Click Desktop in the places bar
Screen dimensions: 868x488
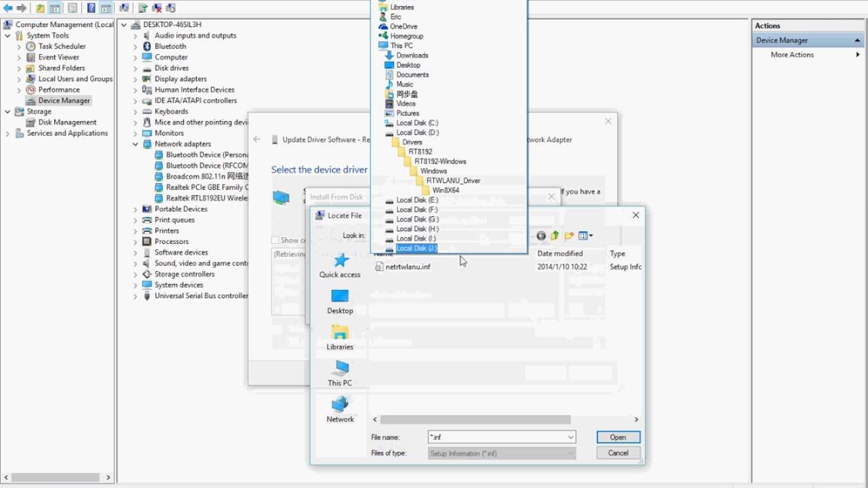[340, 302]
